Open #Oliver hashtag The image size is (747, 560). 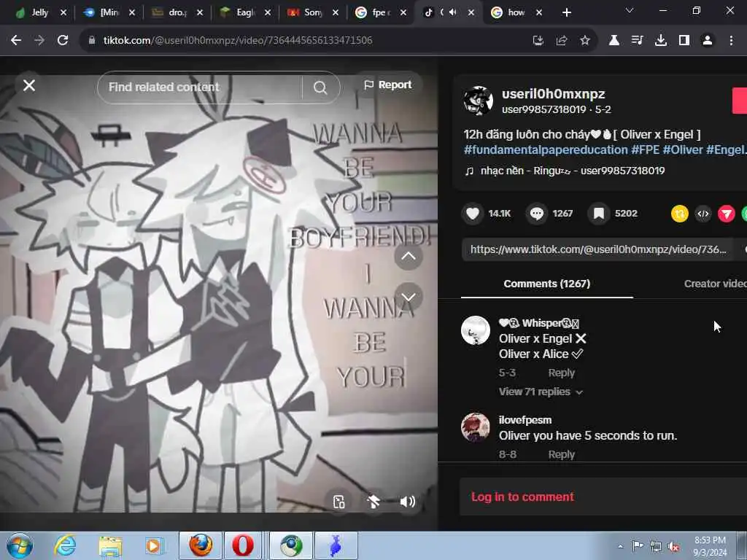click(683, 150)
